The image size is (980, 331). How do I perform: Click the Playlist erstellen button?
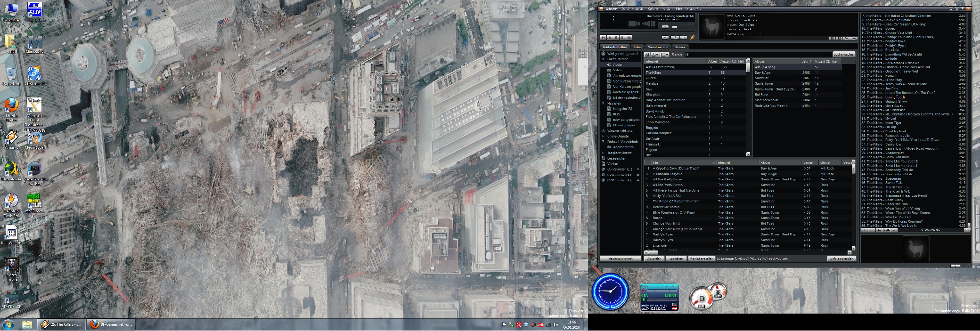click(x=702, y=258)
